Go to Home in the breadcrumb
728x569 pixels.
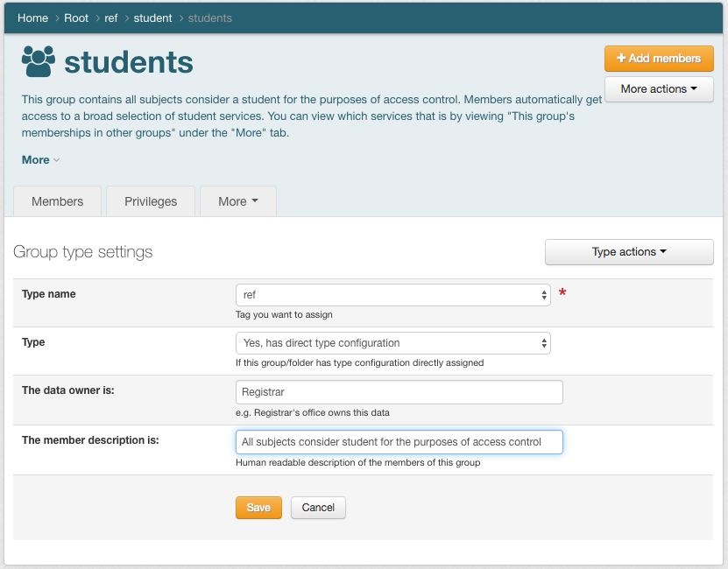click(32, 18)
